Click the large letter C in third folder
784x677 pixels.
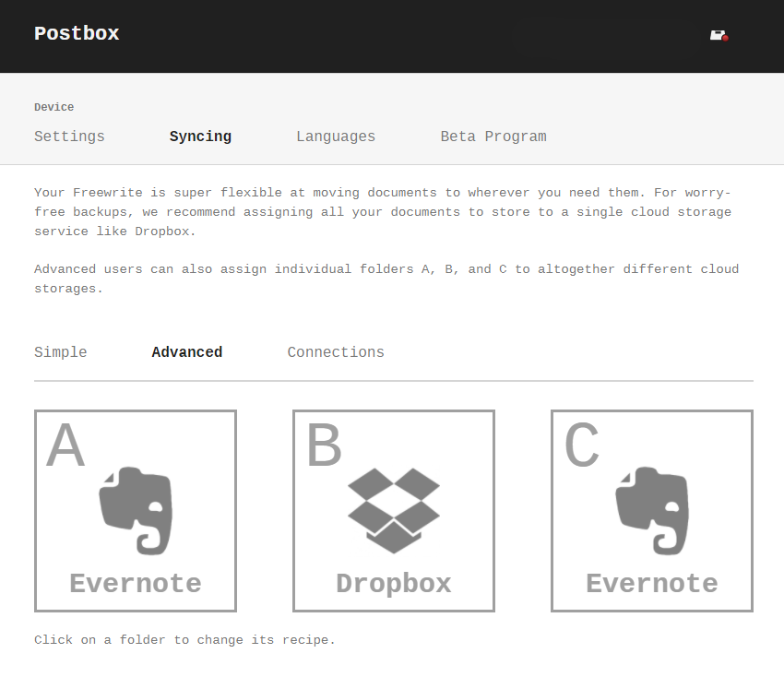click(581, 445)
